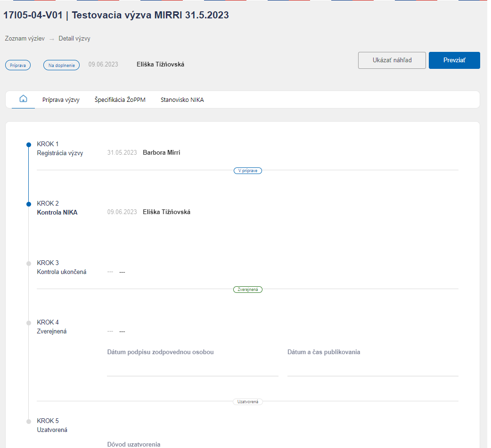Go back to Zoznam výziev breadcrumb
The width and height of the screenshot is (491, 448).
coord(25,39)
